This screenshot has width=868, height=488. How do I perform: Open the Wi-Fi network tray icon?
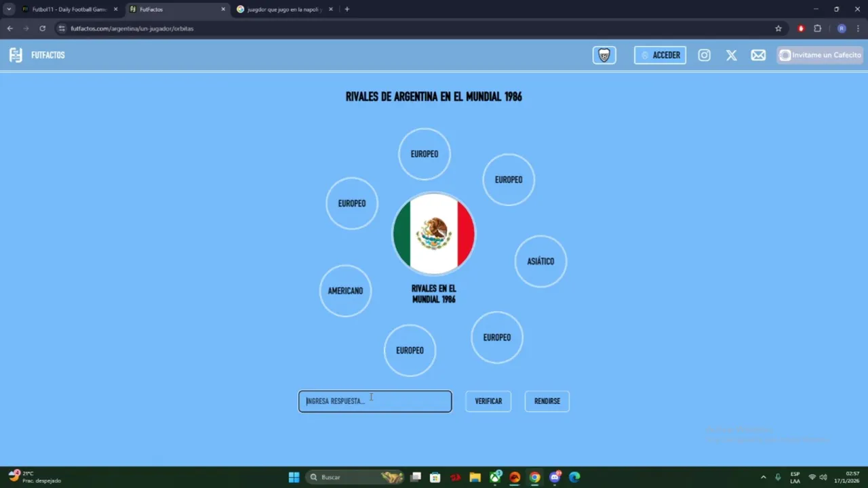(x=812, y=477)
